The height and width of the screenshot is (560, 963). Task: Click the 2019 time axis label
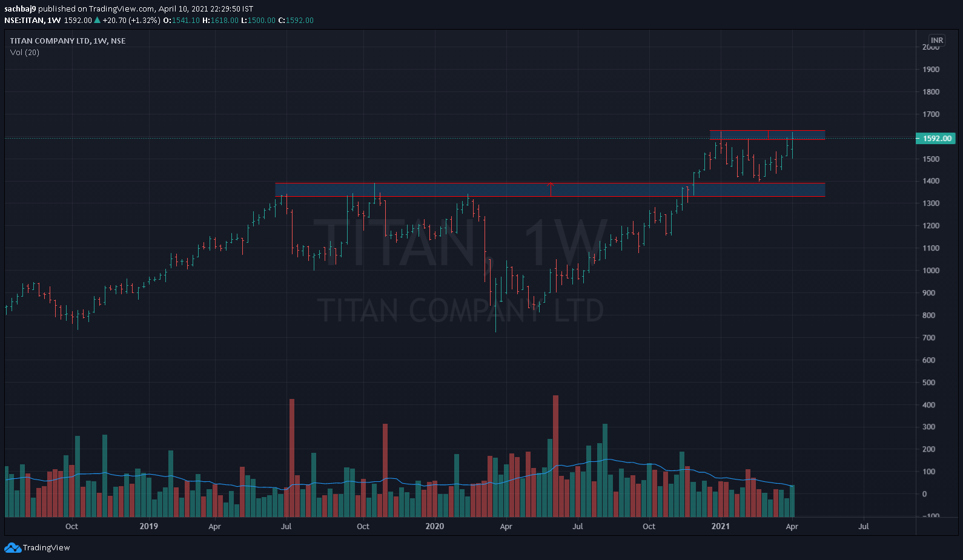pyautogui.click(x=149, y=527)
